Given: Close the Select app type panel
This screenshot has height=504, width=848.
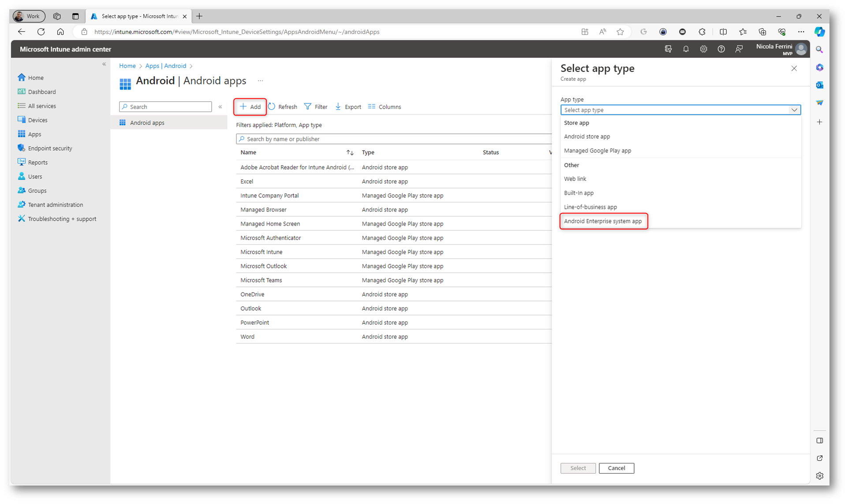Looking at the screenshot, I should pos(794,68).
